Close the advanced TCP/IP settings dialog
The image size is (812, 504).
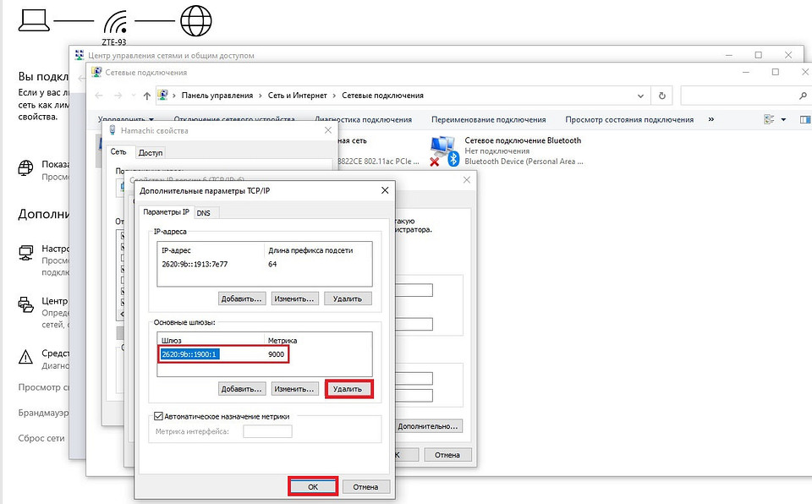click(x=385, y=192)
